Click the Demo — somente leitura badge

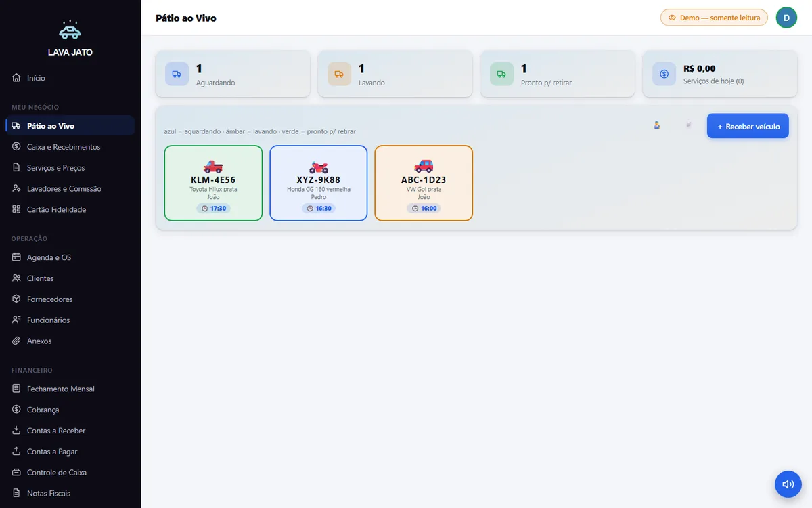point(714,18)
